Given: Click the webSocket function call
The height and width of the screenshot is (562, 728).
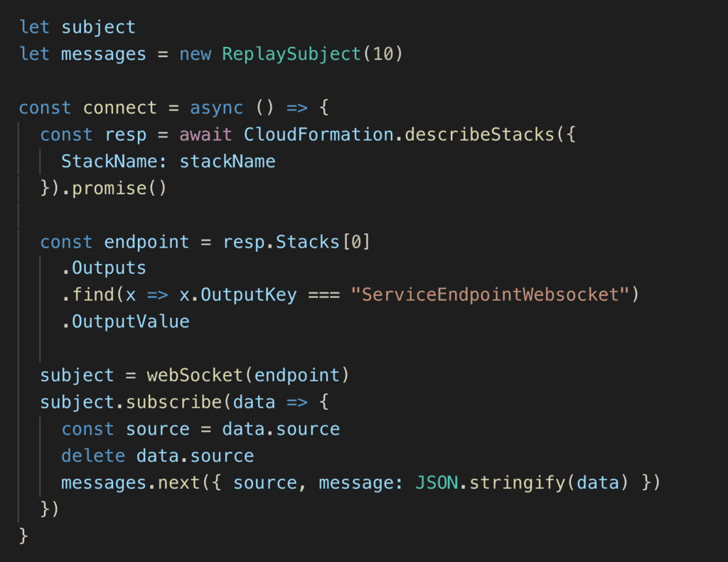Looking at the screenshot, I should click(195, 376).
